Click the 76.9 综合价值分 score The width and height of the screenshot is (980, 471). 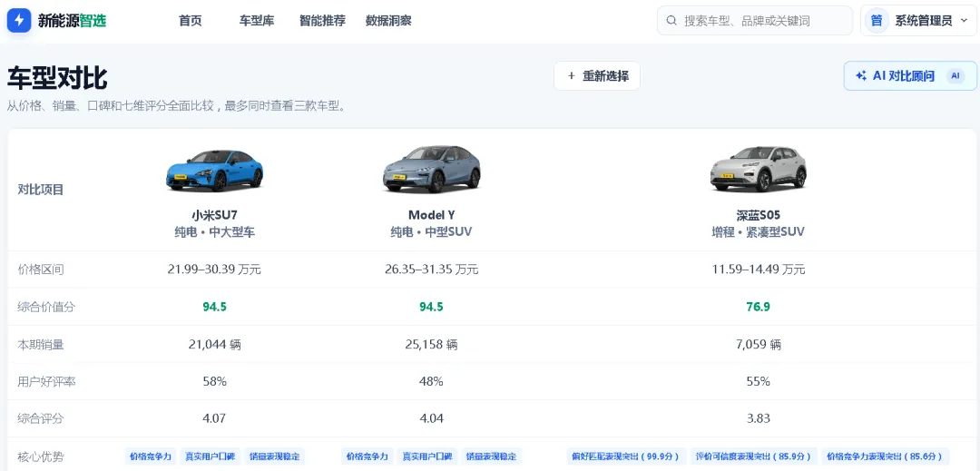(758, 307)
